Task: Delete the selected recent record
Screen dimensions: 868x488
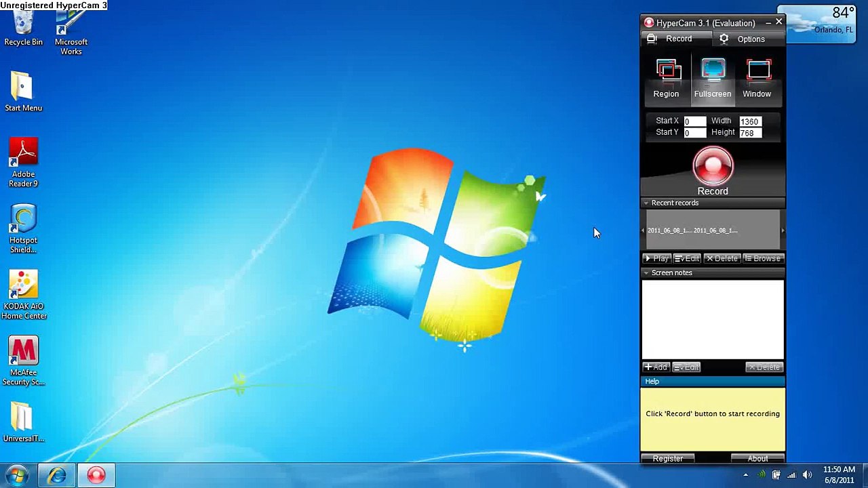Action: 722,258
